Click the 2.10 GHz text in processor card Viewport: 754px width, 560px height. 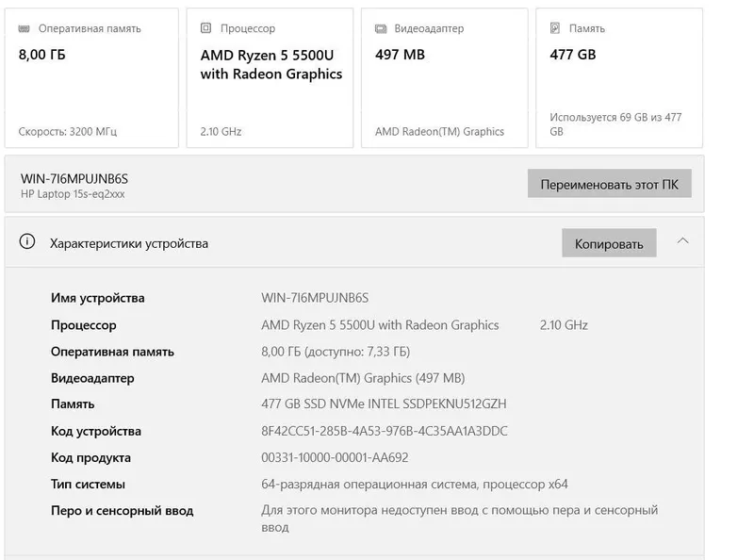tap(221, 131)
